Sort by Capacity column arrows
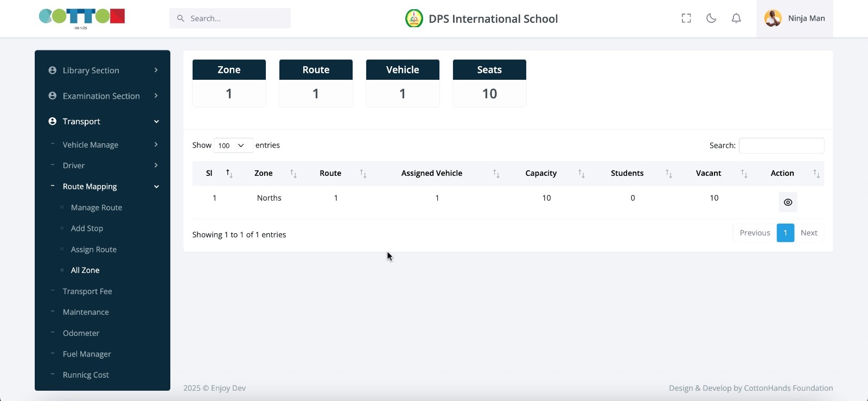 click(581, 174)
